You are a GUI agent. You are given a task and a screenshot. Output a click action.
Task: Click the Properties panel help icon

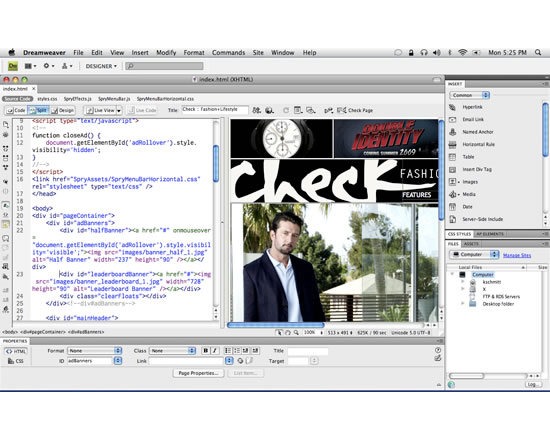pos(438,350)
